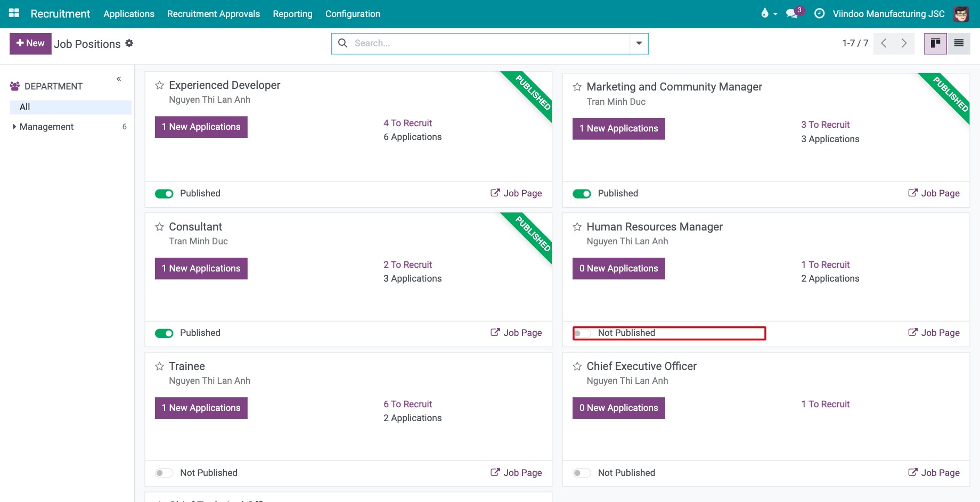Open the apps grid home menu
The height and width of the screenshot is (502, 980).
(14, 13)
